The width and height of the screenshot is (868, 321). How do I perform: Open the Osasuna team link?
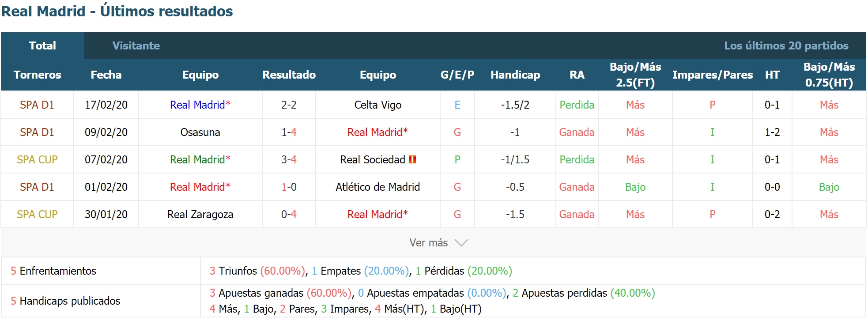(x=200, y=132)
